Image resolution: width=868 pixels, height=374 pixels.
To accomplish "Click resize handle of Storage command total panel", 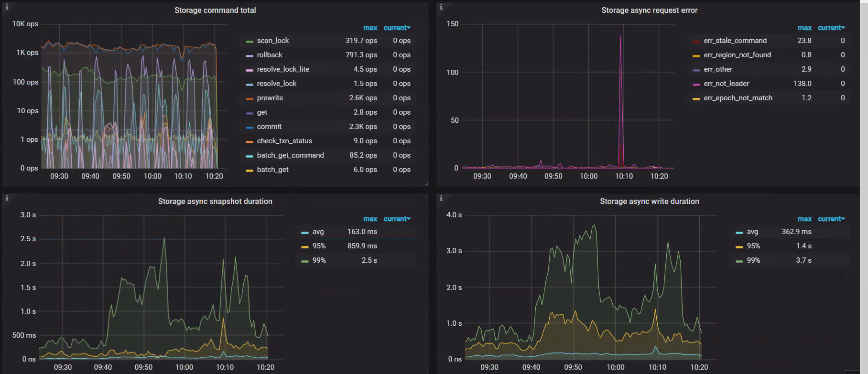I will 426,183.
